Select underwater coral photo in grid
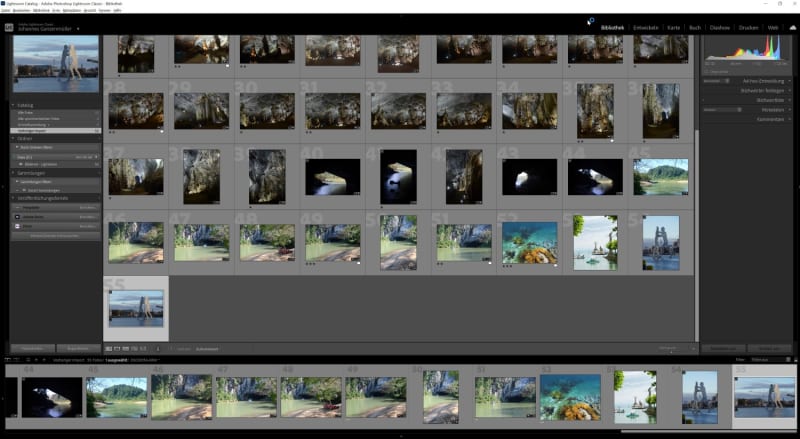The width and height of the screenshot is (800, 439). (x=530, y=242)
